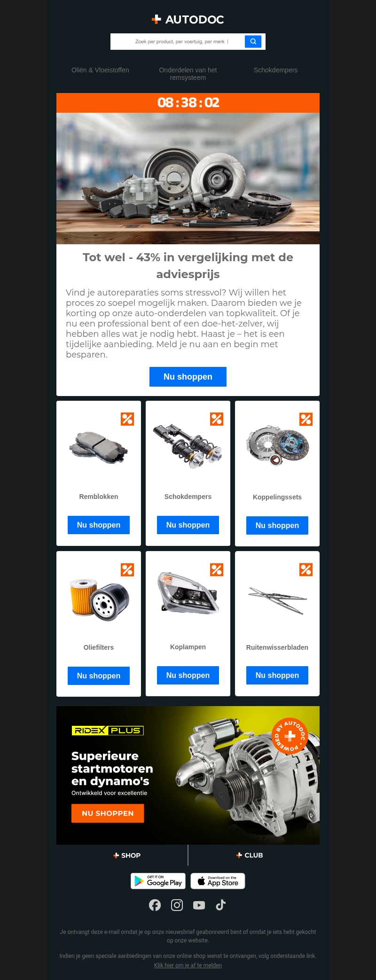Click the percent badge on Ruitenwisserbladen card
This screenshot has height=980, width=376.
pos(306,569)
